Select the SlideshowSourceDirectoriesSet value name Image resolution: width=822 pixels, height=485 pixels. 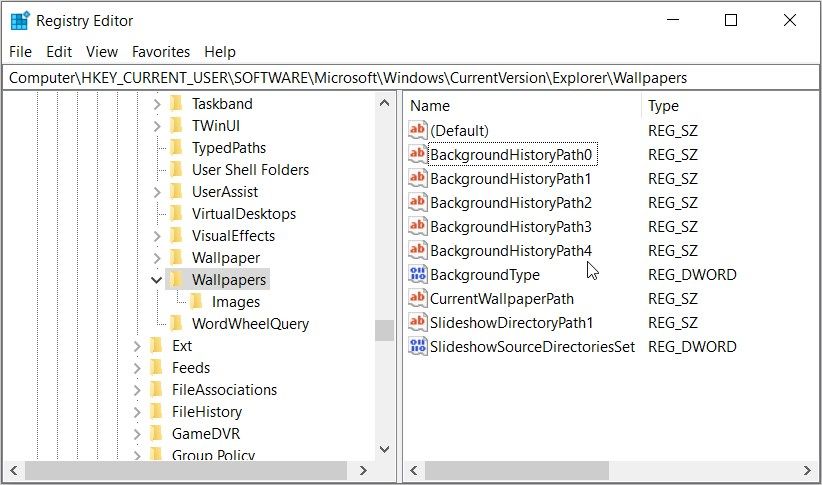(533, 347)
